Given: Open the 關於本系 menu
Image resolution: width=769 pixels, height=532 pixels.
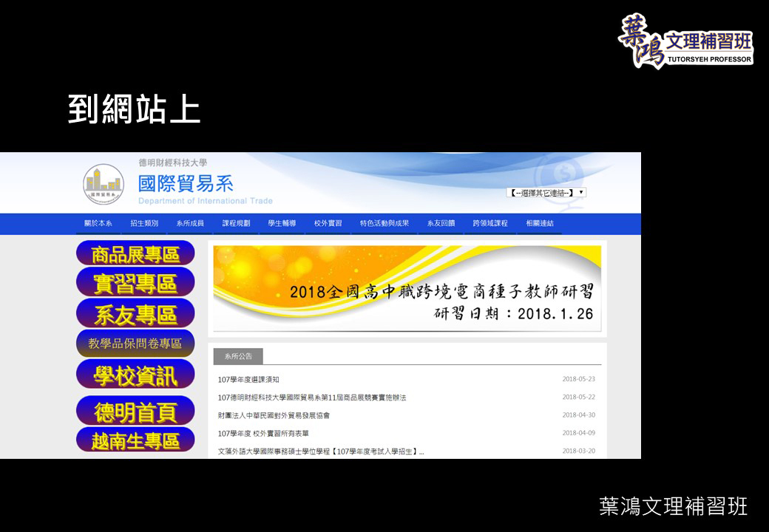Looking at the screenshot, I should pos(98,223).
